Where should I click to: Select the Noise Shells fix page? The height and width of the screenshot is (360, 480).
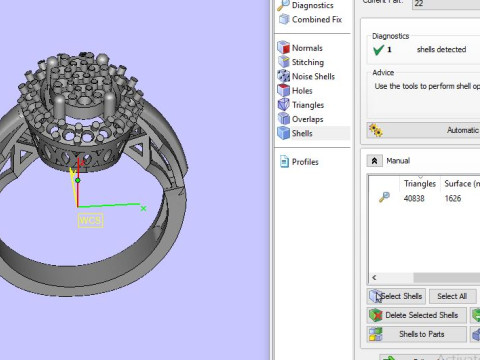click(x=306, y=77)
